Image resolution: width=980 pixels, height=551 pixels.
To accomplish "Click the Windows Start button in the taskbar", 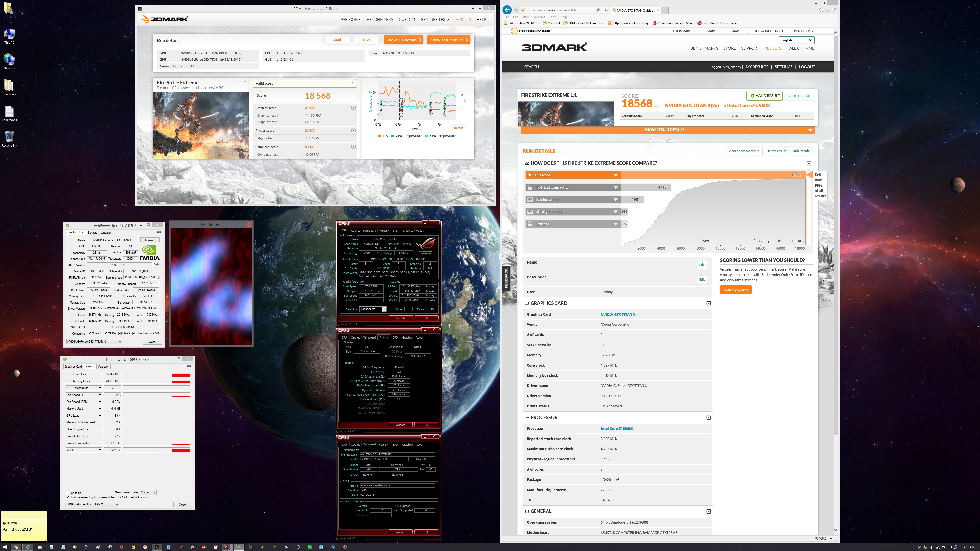I will tap(5, 547).
